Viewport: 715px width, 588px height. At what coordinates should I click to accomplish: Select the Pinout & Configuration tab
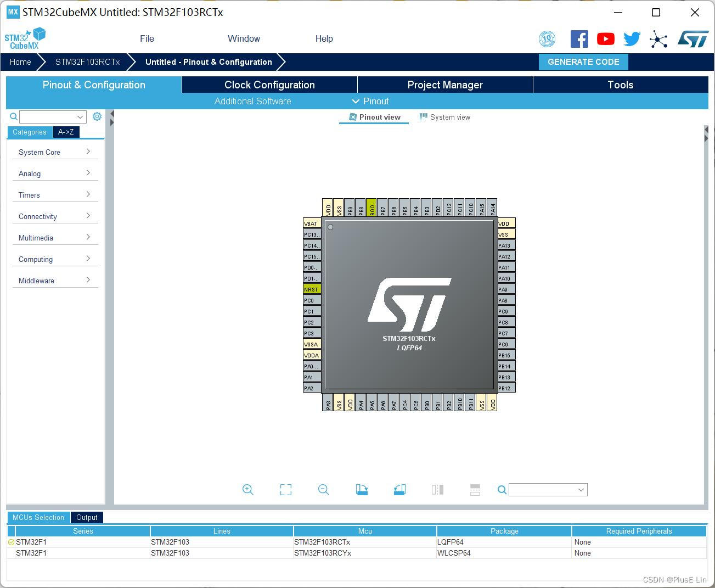[x=94, y=85]
